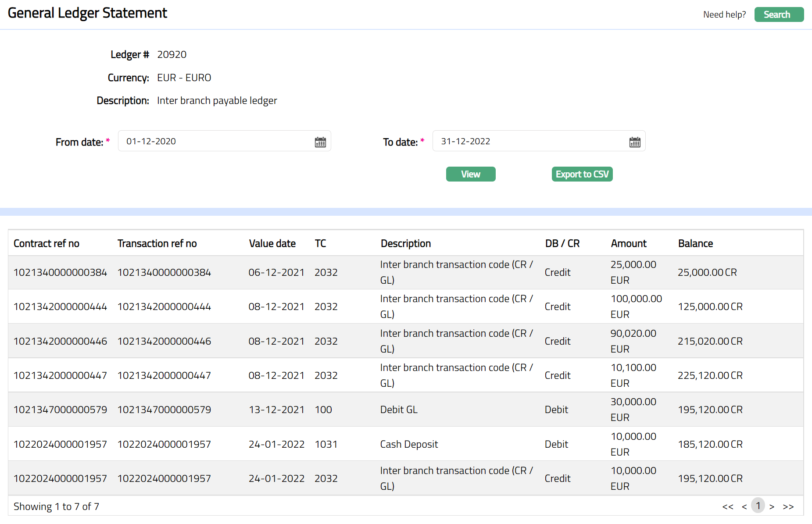Sort by Amount column header
812x524 pixels.
628,243
